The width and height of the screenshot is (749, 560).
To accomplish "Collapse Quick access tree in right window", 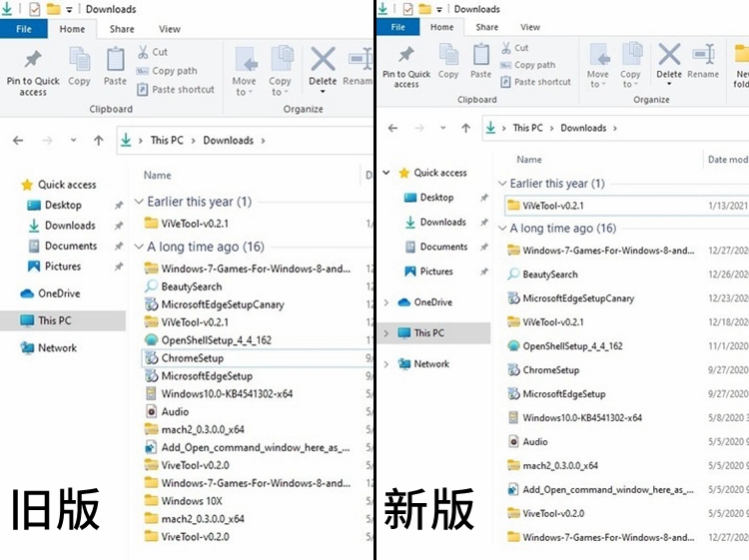I will click(386, 173).
